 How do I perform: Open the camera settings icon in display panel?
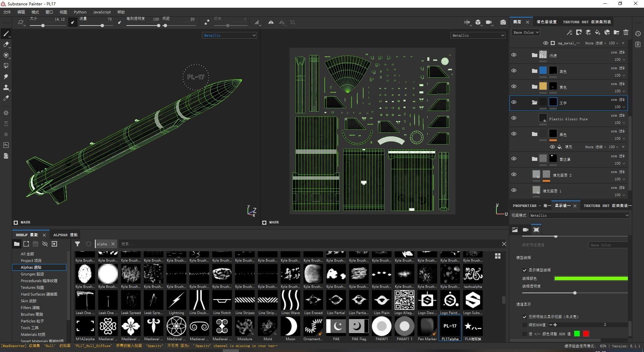click(526, 230)
